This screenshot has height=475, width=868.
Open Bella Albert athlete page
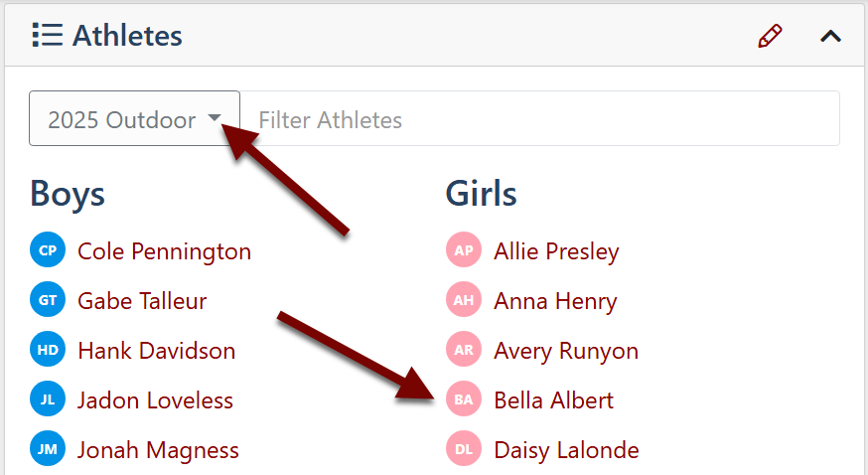coord(553,400)
